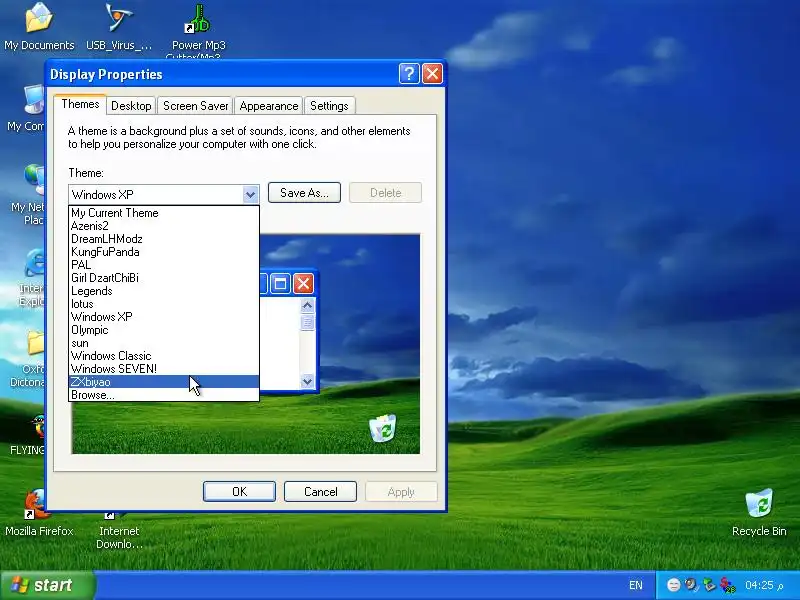Close the Display Properties dialog

pyautogui.click(x=433, y=74)
